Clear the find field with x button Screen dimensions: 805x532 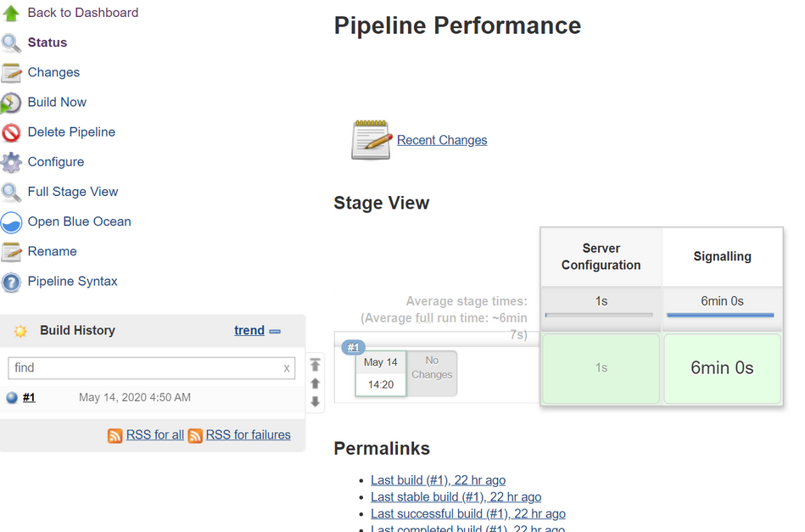(287, 368)
